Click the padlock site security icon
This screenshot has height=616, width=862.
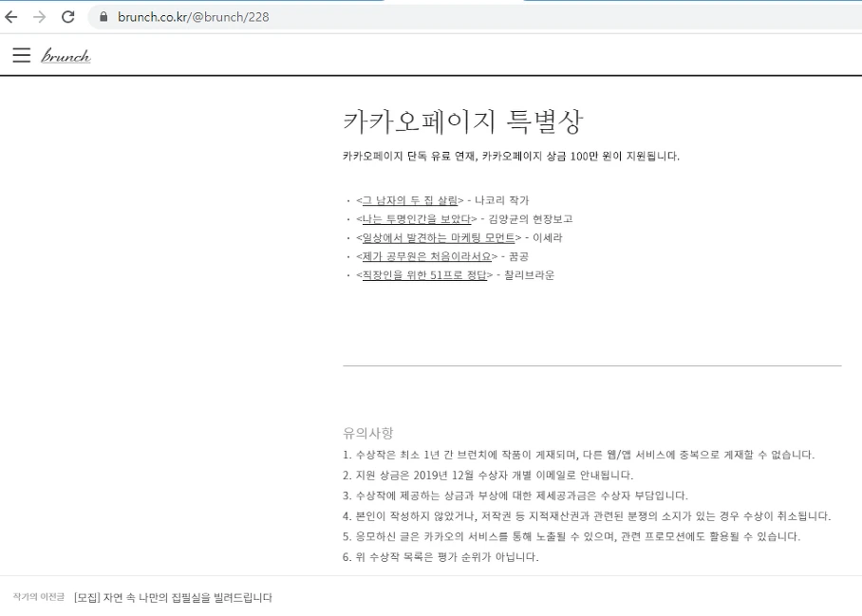tap(103, 17)
